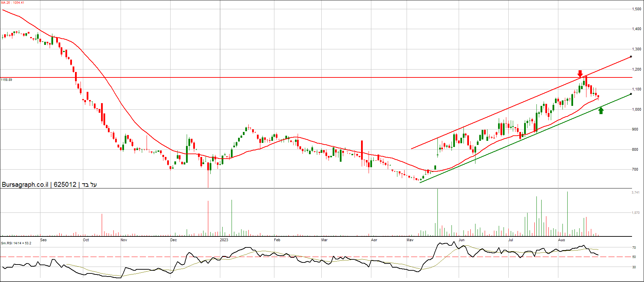Click the 3,741 volume axis label
644x282 pixels.
click(635, 193)
